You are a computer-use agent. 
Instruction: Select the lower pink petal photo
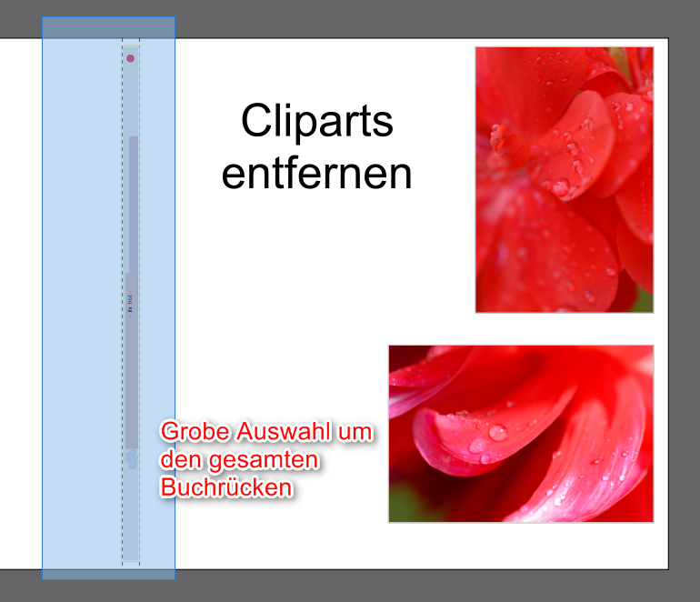[521, 434]
